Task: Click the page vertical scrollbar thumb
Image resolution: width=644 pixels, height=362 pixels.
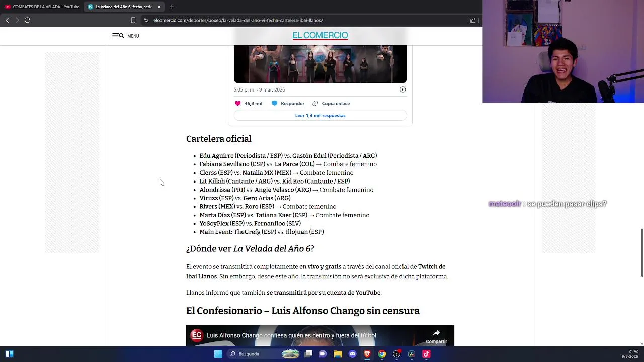Action: [642, 252]
